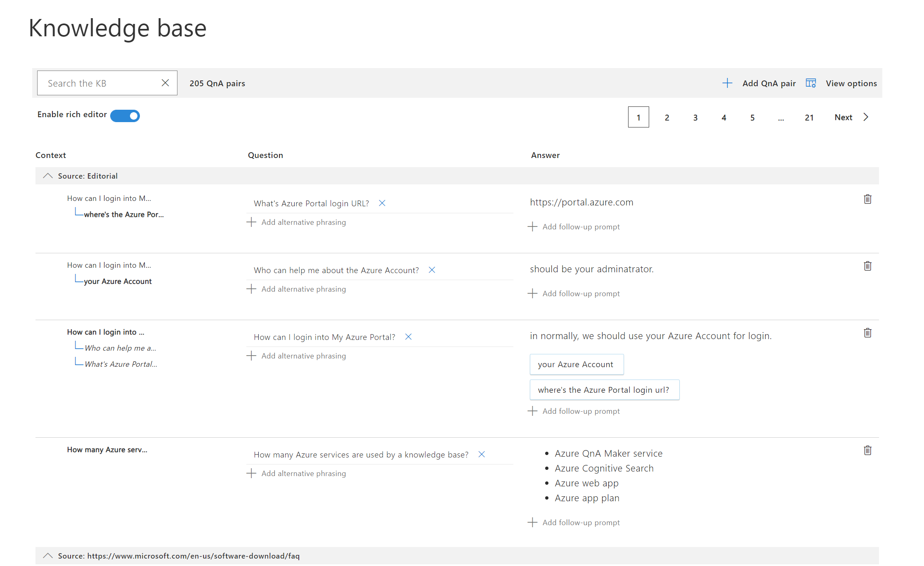This screenshot has height=566, width=924.
Task: Edit the https://portal.azure.com answer
Action: [581, 202]
